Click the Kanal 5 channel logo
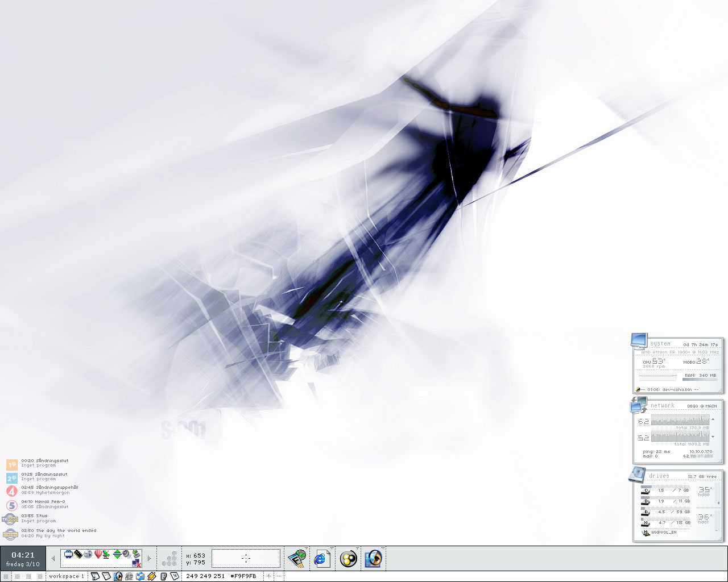The height and width of the screenshot is (582, 728). tap(12, 505)
